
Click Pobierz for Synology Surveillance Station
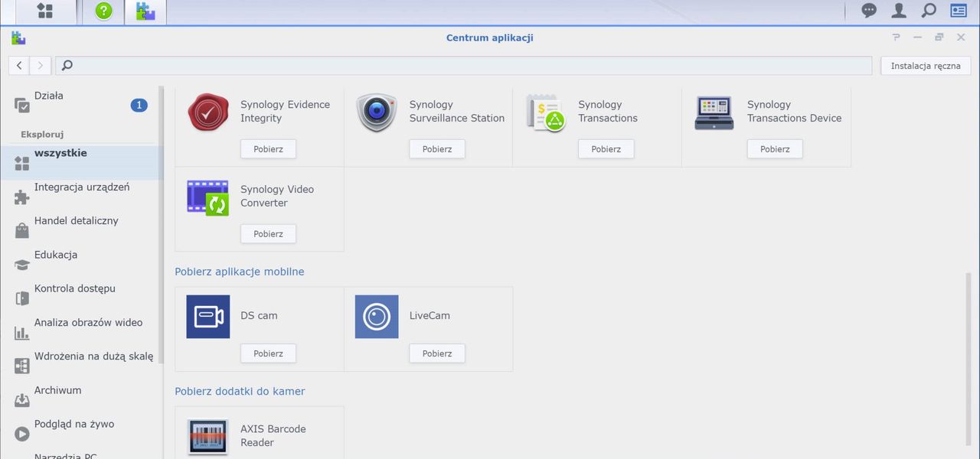(437, 149)
